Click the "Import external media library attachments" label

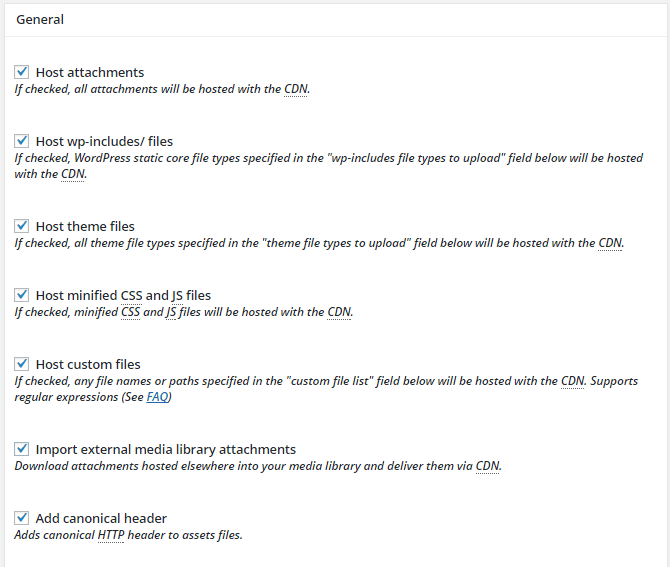click(x=166, y=449)
